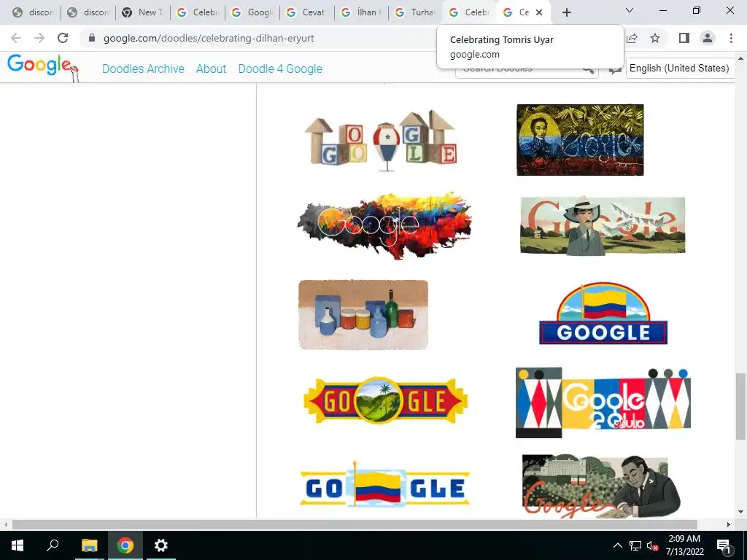This screenshot has height=560, width=747.
Task: Click the browser back arrow
Action: pos(16,38)
